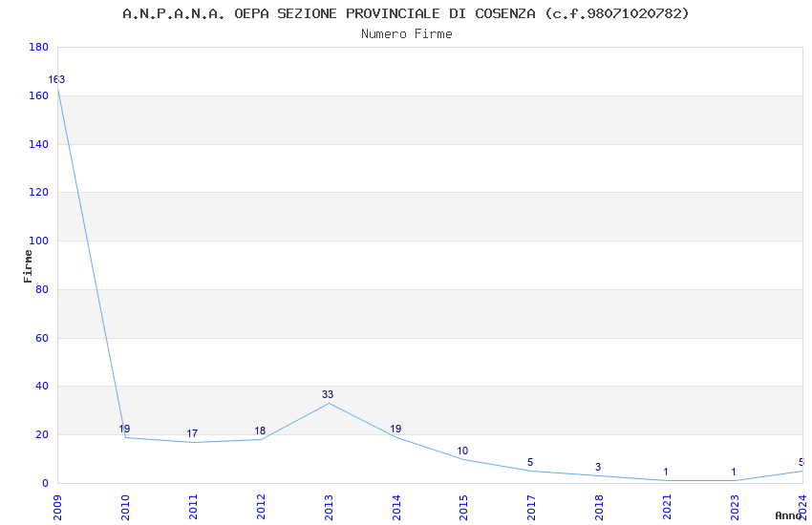Click the chart title mentioning COSENZA
The image size is (812, 525).
(x=405, y=13)
